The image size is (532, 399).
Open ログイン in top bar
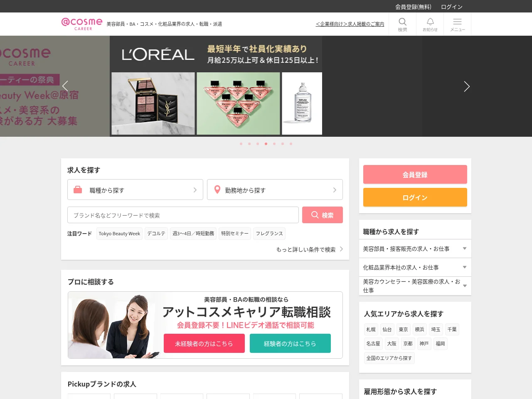click(x=452, y=7)
